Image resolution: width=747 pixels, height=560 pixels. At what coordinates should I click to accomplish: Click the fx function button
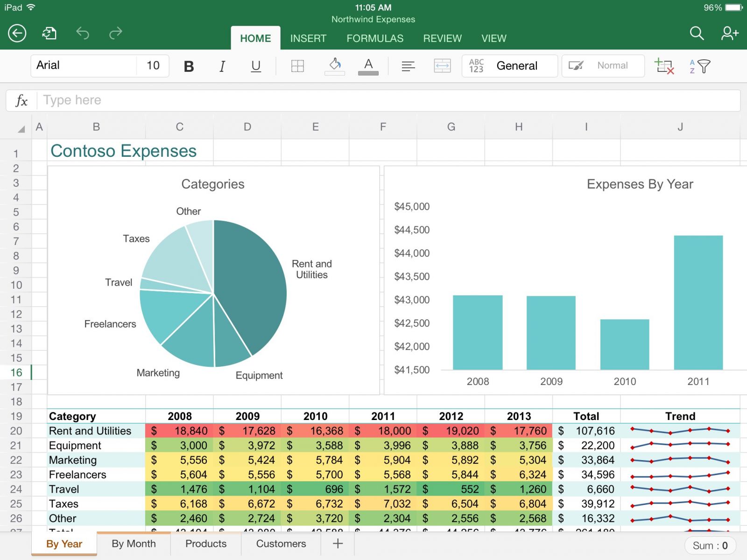click(21, 100)
